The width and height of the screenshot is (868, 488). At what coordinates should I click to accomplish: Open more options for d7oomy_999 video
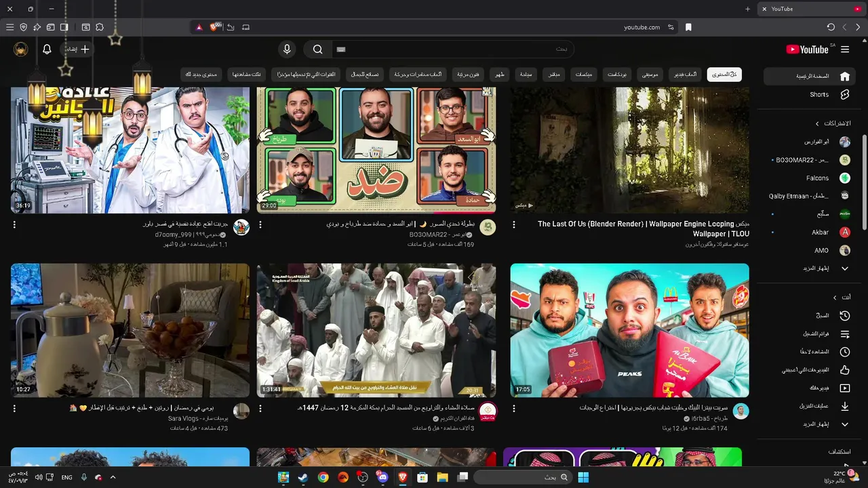14,224
